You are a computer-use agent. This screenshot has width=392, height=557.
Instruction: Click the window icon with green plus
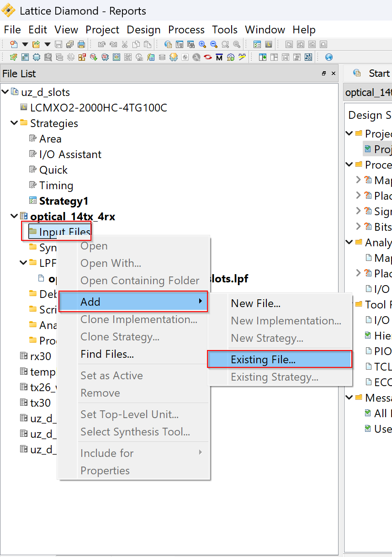point(263,57)
